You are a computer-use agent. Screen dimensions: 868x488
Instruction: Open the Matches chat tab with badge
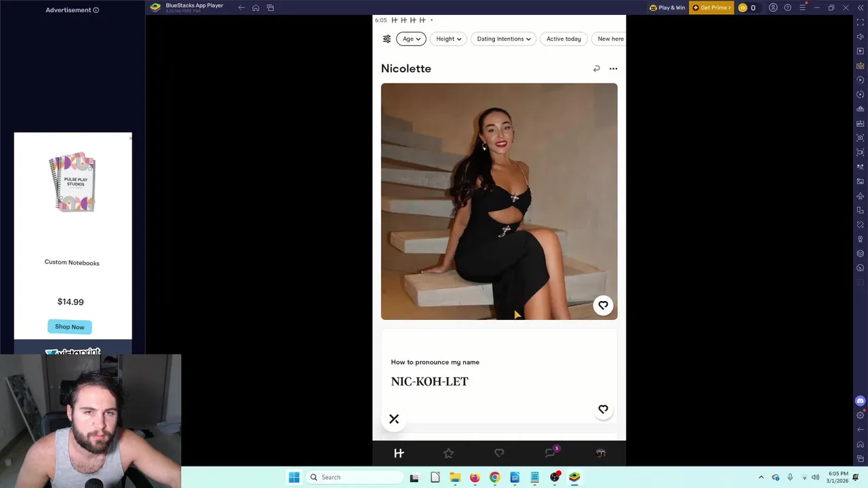click(550, 452)
